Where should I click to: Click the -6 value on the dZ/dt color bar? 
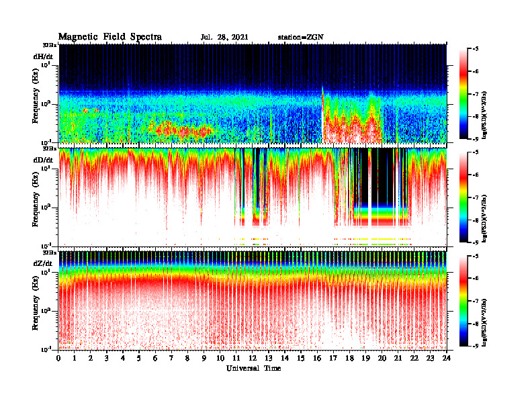[x=476, y=279]
